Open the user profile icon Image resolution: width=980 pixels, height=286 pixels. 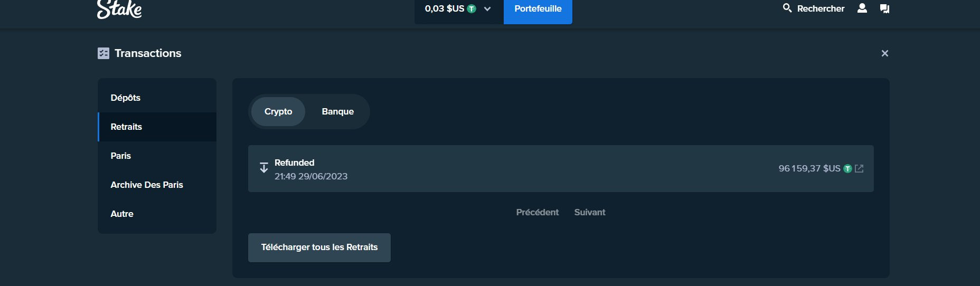[862, 8]
